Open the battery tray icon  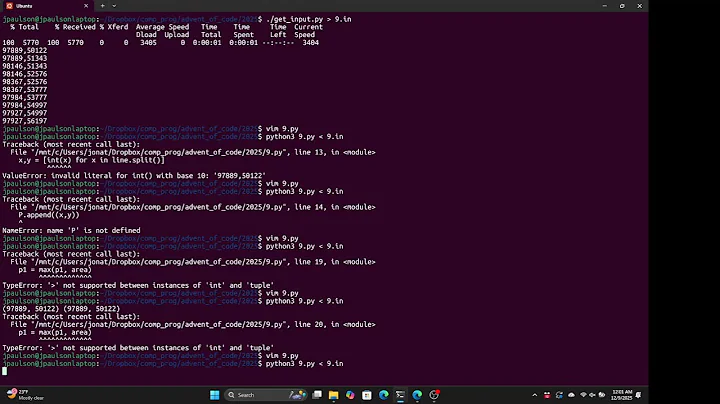pyautogui.click(x=602, y=395)
